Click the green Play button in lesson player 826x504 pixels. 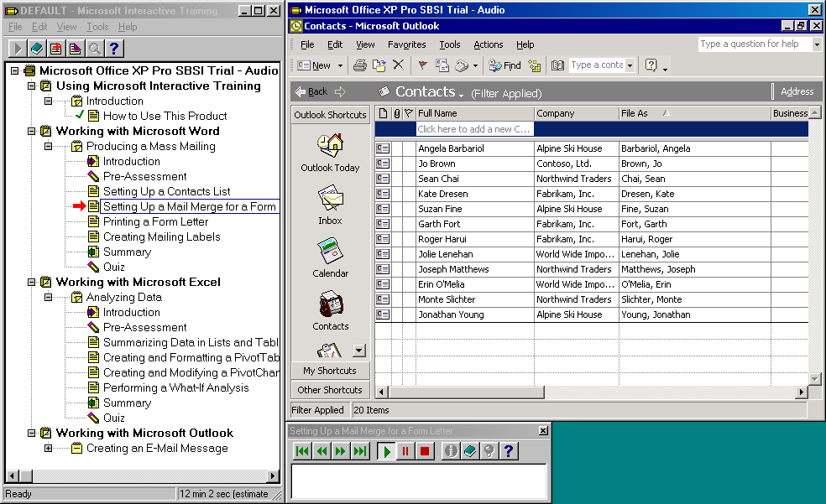(x=386, y=451)
